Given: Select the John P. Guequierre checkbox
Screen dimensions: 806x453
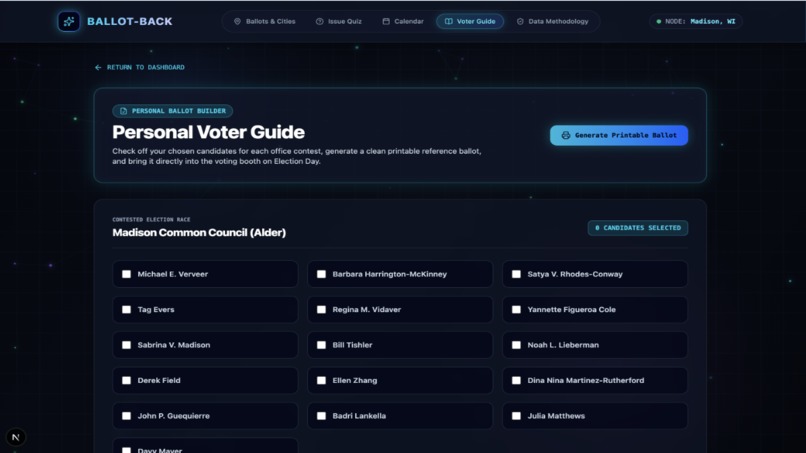Looking at the screenshot, I should point(126,416).
